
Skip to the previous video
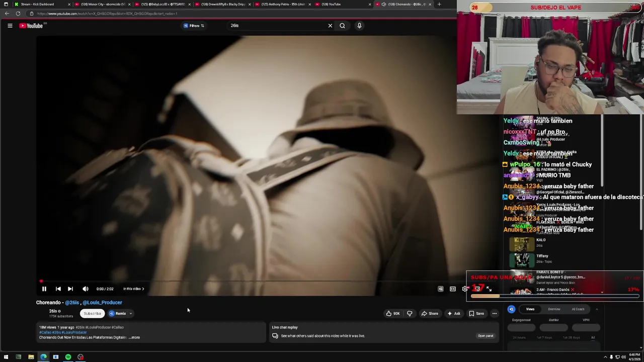[x=58, y=289]
